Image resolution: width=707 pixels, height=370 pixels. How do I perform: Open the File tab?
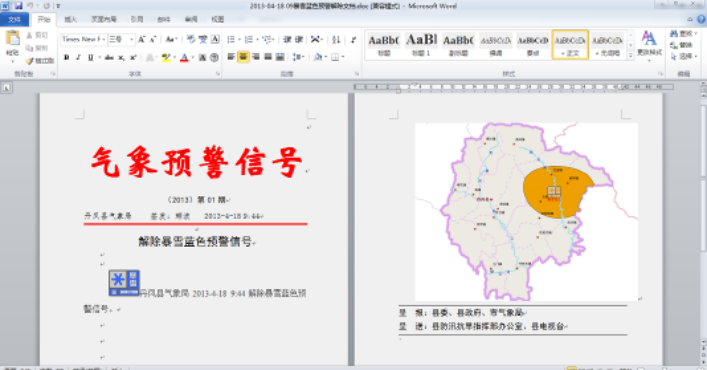[14, 19]
